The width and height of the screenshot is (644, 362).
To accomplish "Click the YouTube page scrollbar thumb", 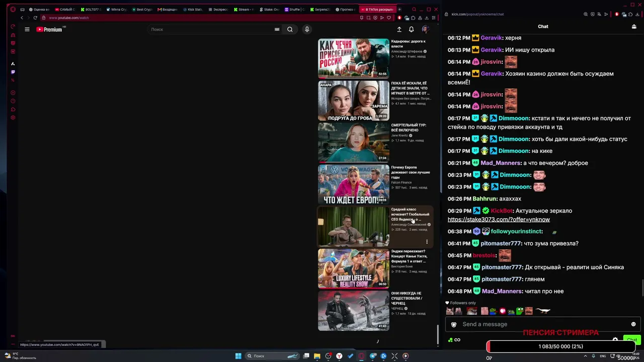I will 437,335.
